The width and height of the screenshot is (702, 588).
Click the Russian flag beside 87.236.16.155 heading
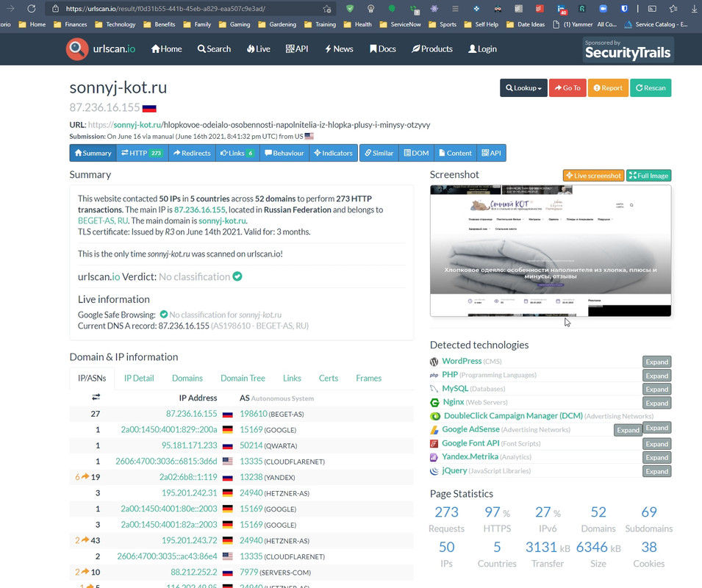[x=149, y=108]
